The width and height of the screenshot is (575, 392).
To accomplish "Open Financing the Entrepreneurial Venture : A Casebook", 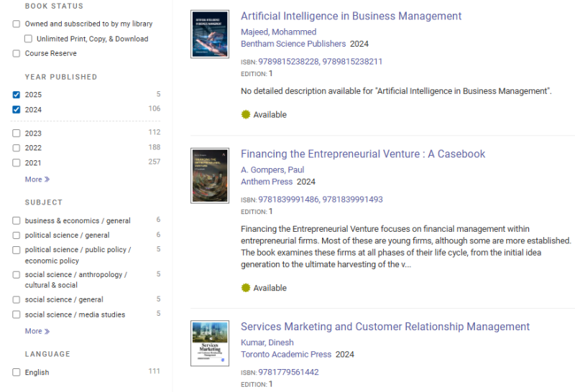I will [x=363, y=154].
